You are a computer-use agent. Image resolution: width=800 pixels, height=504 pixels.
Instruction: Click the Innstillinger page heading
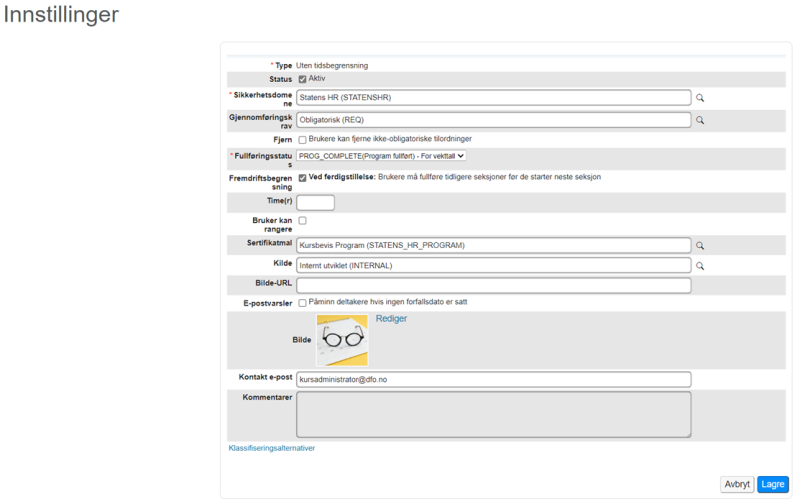tap(61, 14)
